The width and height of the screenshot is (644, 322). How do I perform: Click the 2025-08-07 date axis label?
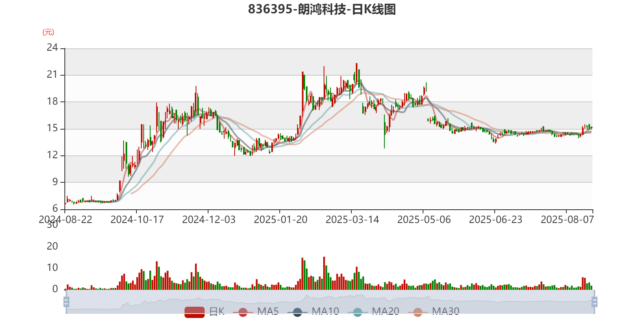[567, 220]
